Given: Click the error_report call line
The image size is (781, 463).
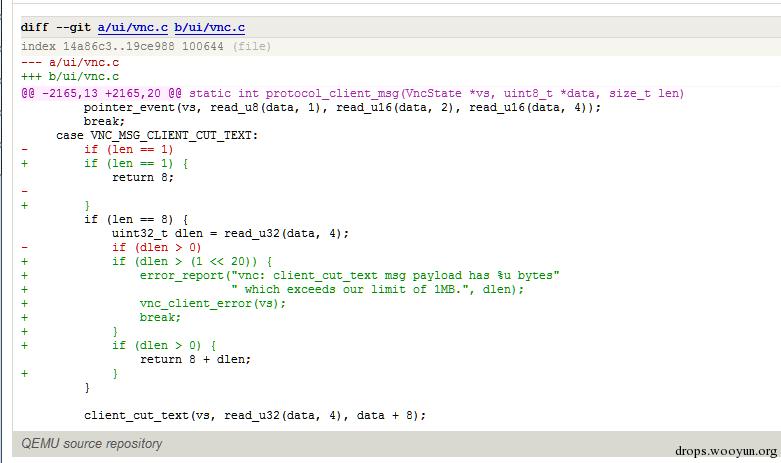Looking at the screenshot, I should tap(350, 275).
